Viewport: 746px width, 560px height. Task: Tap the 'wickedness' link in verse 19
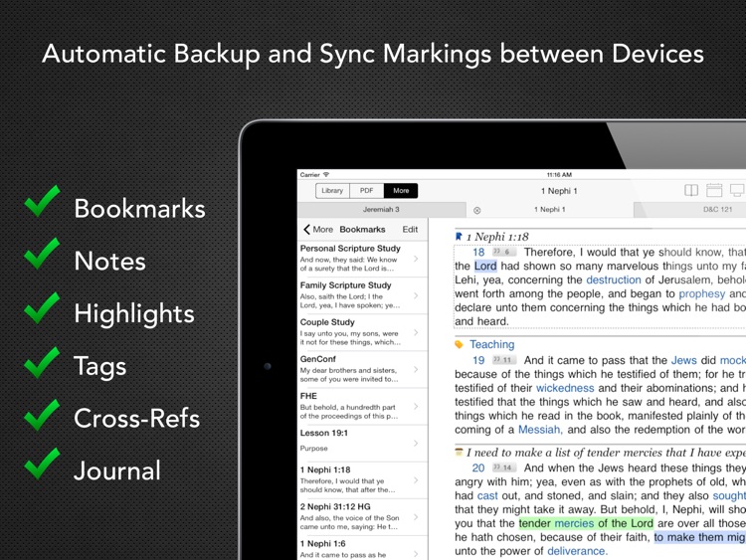click(x=565, y=388)
